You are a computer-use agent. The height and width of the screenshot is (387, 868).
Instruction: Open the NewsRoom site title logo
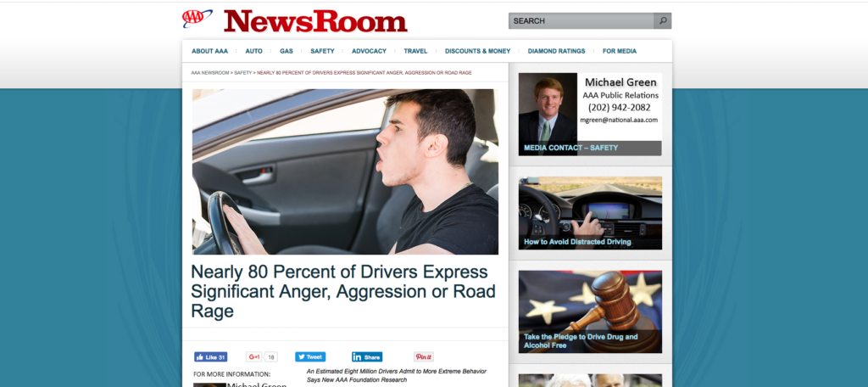point(315,21)
